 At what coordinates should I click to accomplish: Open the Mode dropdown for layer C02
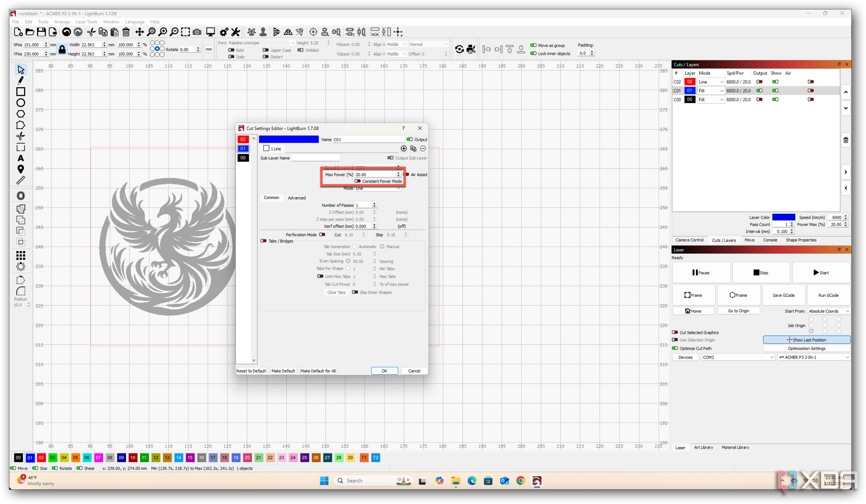(x=711, y=82)
